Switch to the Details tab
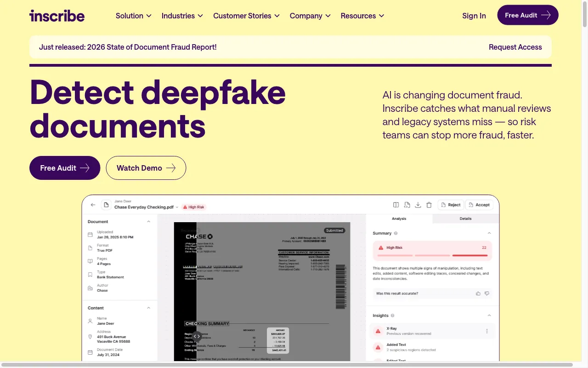The height and width of the screenshot is (368, 588). (x=465, y=218)
